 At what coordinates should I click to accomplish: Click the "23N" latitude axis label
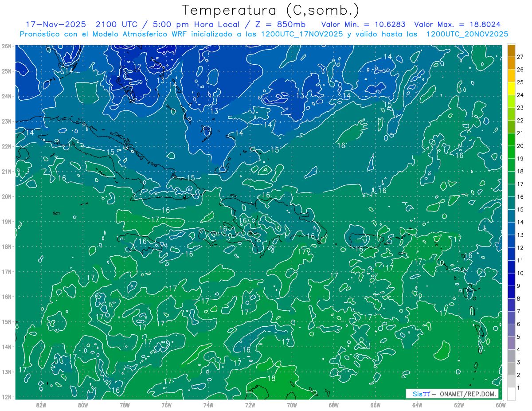click(x=6, y=121)
